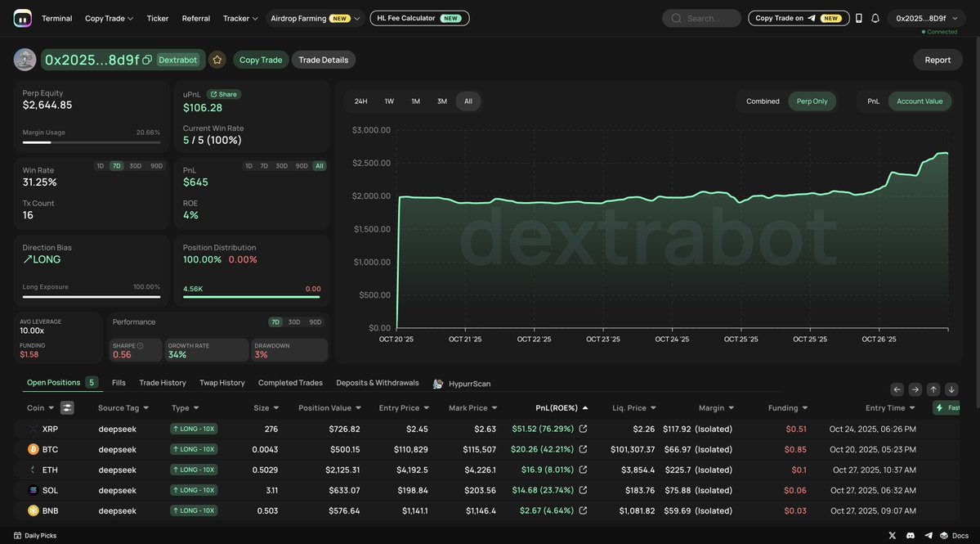Copy the wallet address 0x2025...8d9f
The image size is (980, 544).
click(147, 60)
